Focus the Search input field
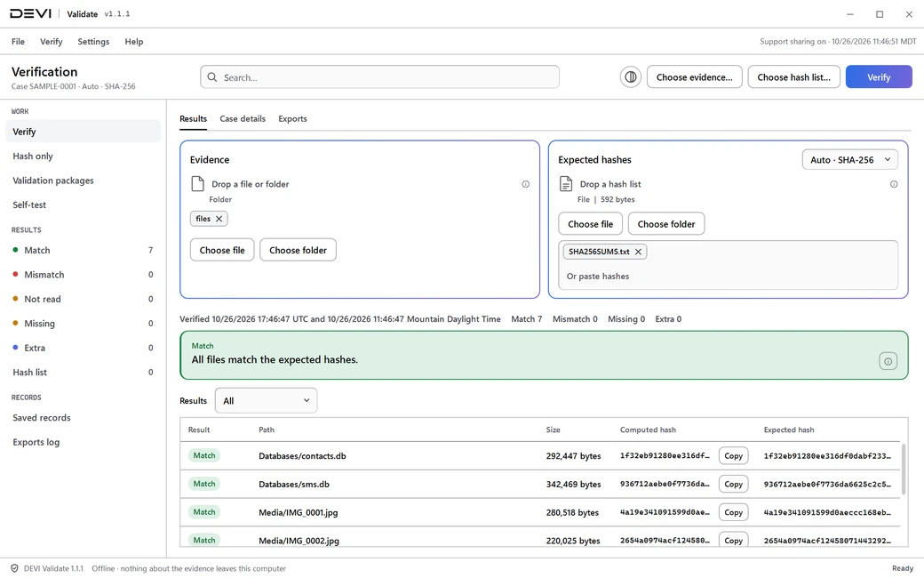This screenshot has width=924, height=578. [x=379, y=77]
